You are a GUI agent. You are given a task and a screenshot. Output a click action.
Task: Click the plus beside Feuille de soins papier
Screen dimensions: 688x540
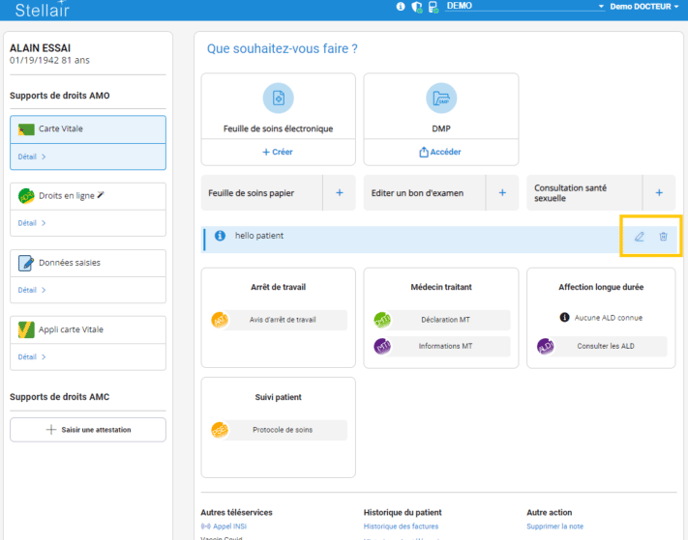click(x=339, y=193)
